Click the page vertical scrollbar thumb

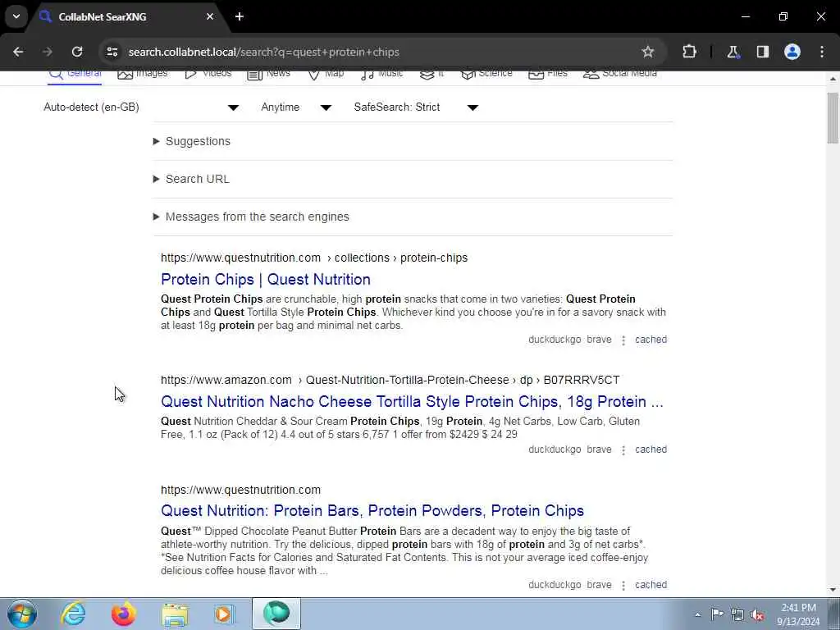tap(833, 118)
